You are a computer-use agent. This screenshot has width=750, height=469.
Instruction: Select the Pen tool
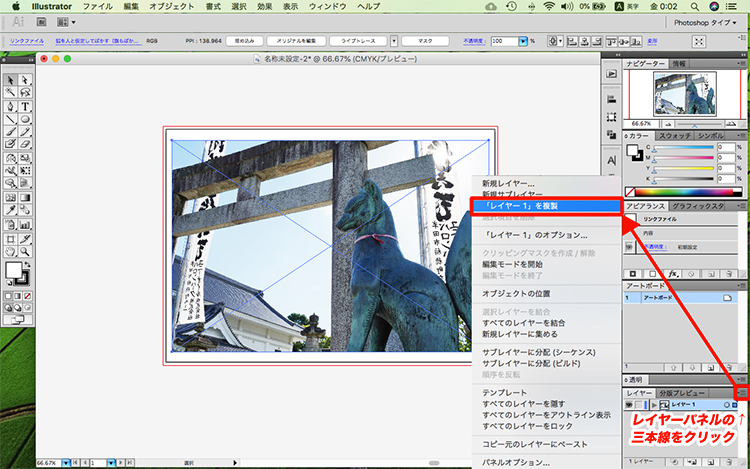pos(10,107)
